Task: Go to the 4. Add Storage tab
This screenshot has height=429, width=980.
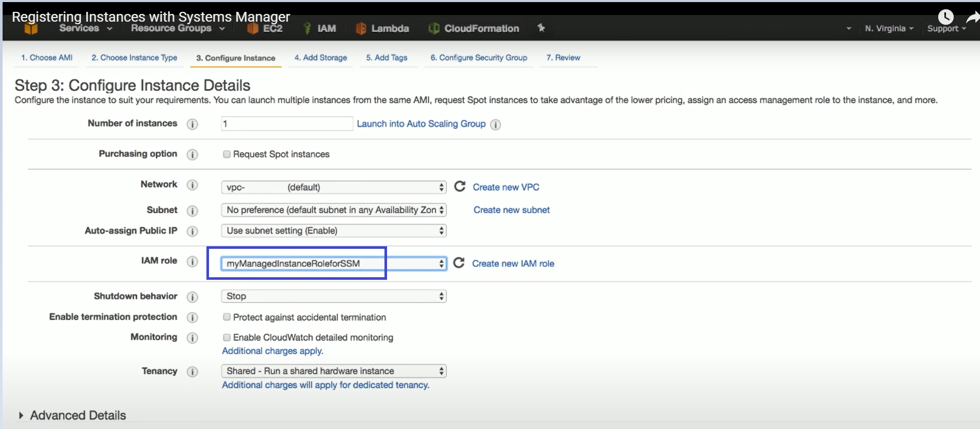Action: pos(320,58)
